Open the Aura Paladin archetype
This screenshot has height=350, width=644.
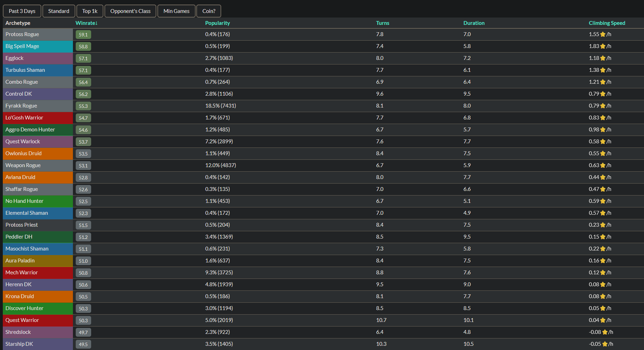[x=38, y=261]
